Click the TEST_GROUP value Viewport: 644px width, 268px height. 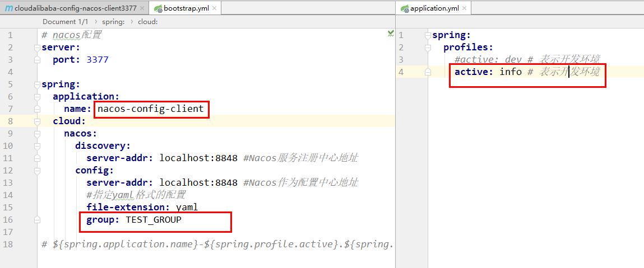point(154,220)
